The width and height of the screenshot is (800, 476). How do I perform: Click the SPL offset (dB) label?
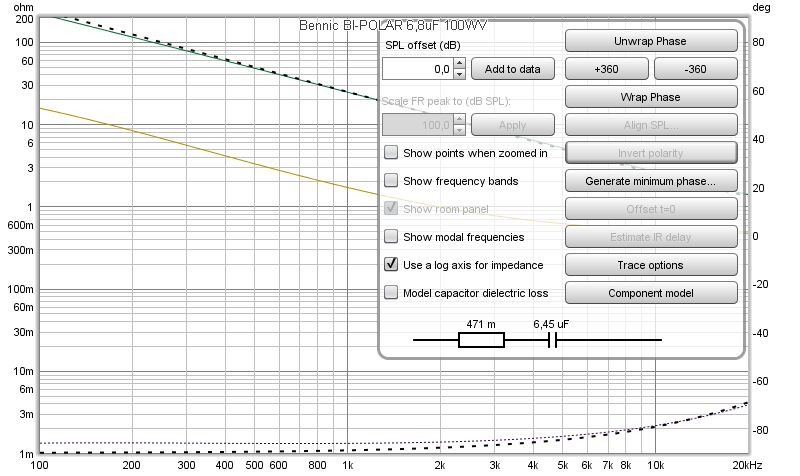coord(423,45)
